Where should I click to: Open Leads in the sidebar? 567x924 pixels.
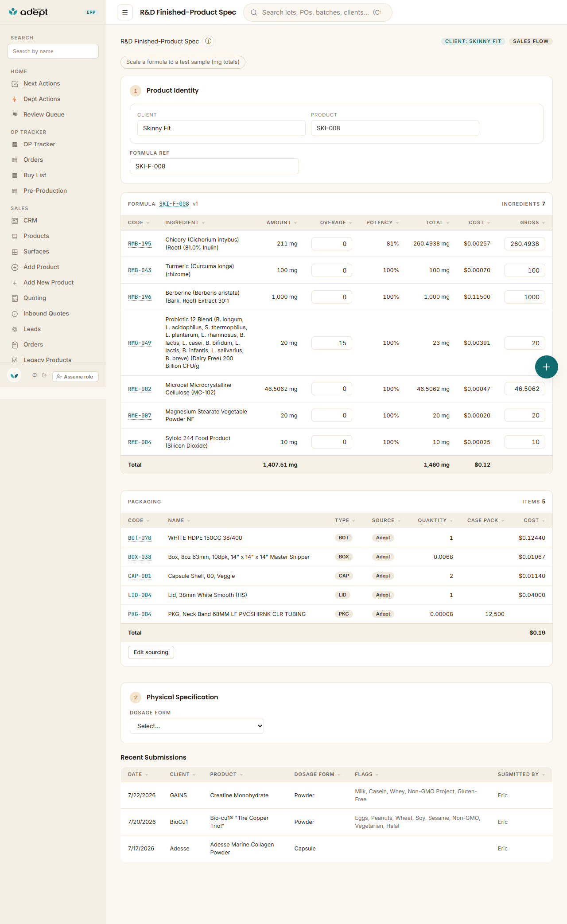(32, 329)
